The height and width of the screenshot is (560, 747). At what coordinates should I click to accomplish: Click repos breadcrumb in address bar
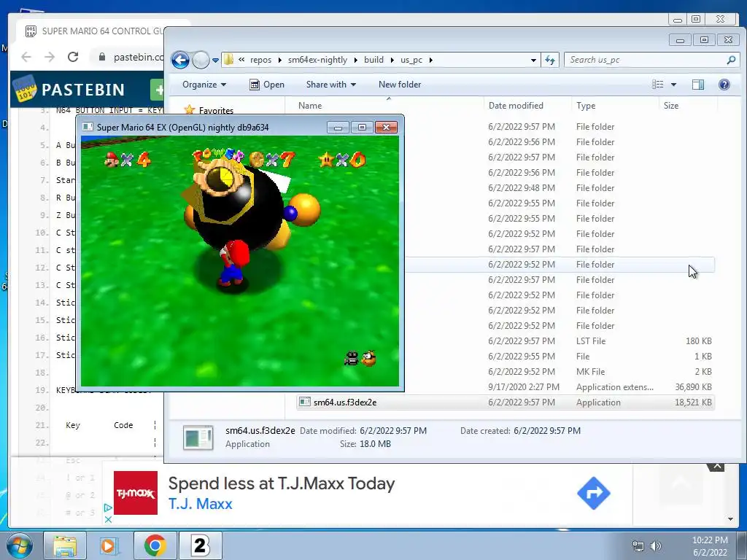coord(260,60)
